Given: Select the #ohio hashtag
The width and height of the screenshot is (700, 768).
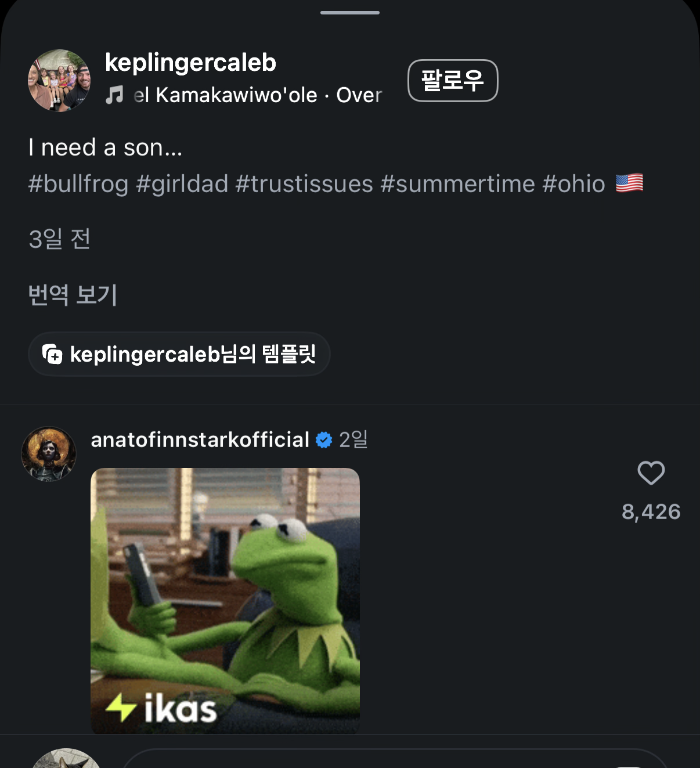Looking at the screenshot, I should tap(573, 184).
